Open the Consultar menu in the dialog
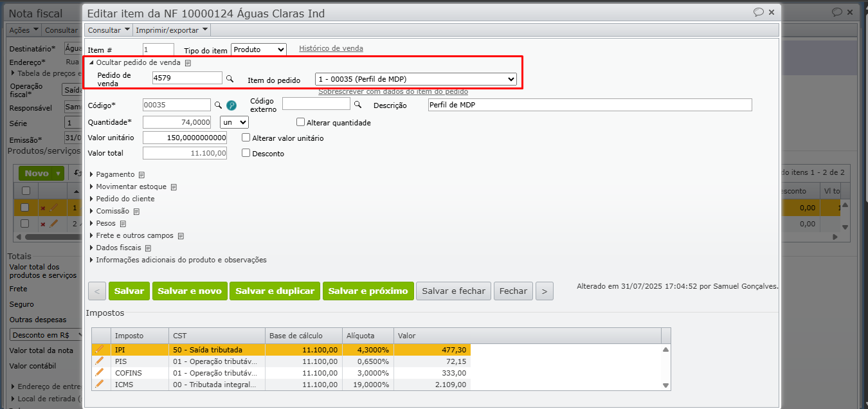Image resolution: width=868 pixels, height=409 pixels. coord(109,30)
